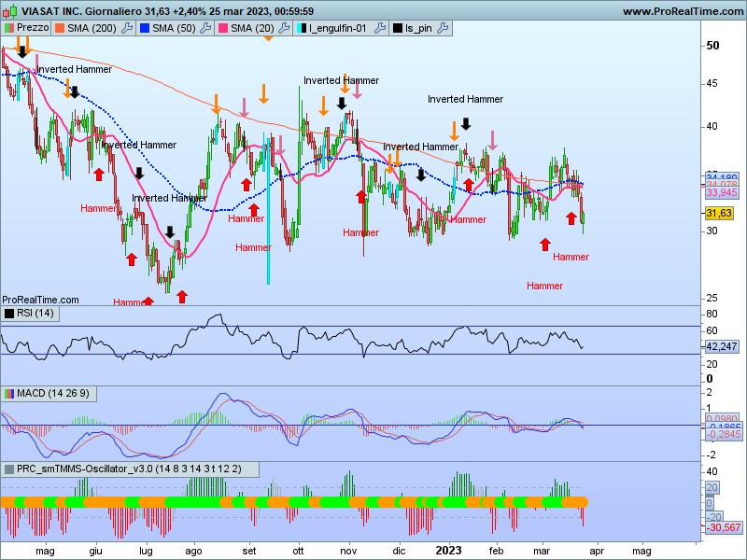Click the 42,247 RSI value tag
Image resolution: width=747 pixels, height=560 pixels.
pyautogui.click(x=722, y=346)
